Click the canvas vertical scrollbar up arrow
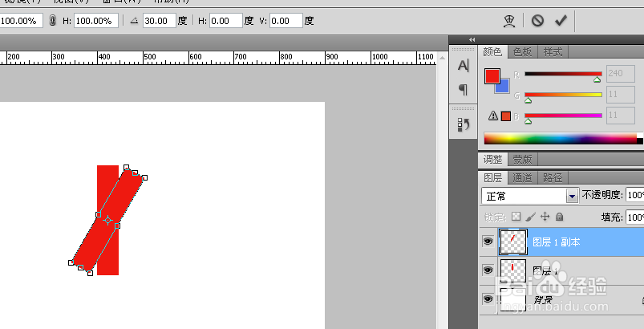Image resolution: width=644 pixels, height=329 pixels. [x=442, y=58]
